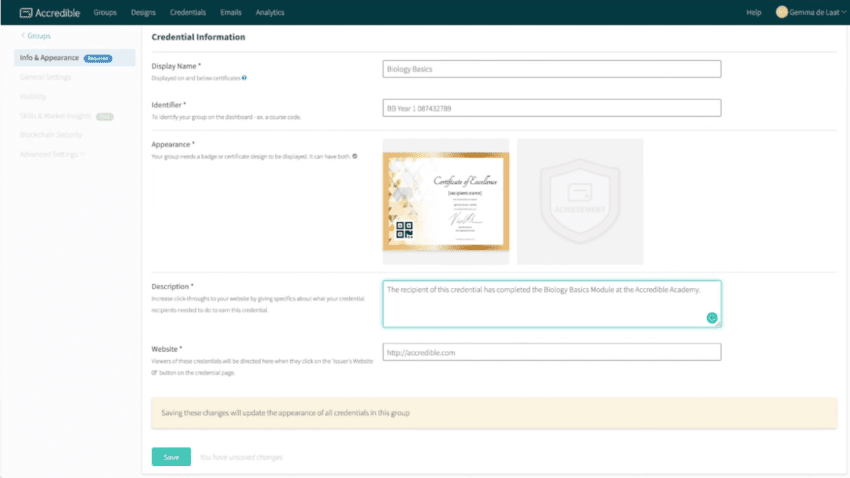Open the Groups menu in the top navigation
Image resolution: width=850 pixels, height=478 pixels.
105,12
